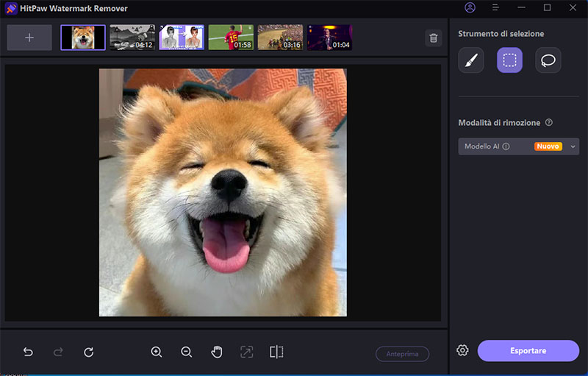This screenshot has width=588, height=376.
Task: Select the soccer player video thumbnail 01:58
Action: tap(231, 38)
